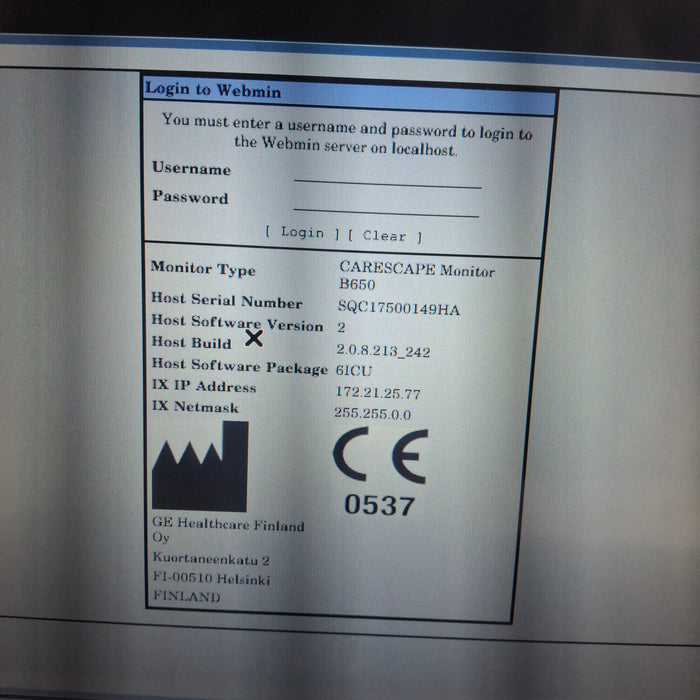Screen dimensions: 700x700
Task: Click the 'Password' label
Action: tap(190, 196)
